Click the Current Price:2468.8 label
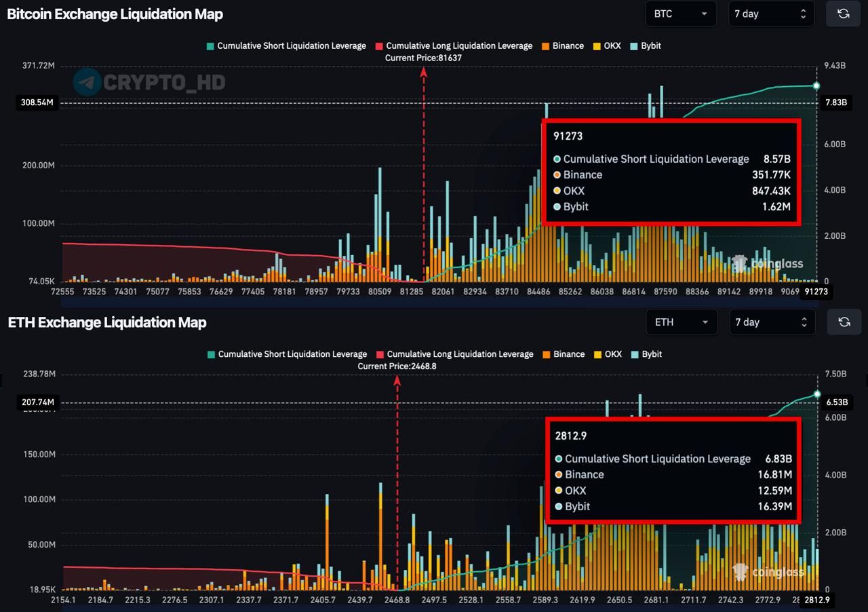 pos(397,366)
